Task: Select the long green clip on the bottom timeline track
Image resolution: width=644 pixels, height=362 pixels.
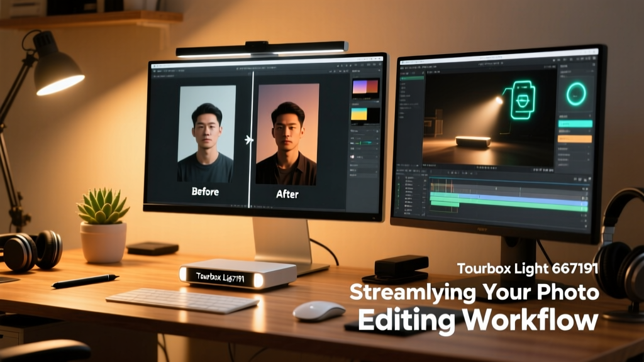Action: pos(508,206)
